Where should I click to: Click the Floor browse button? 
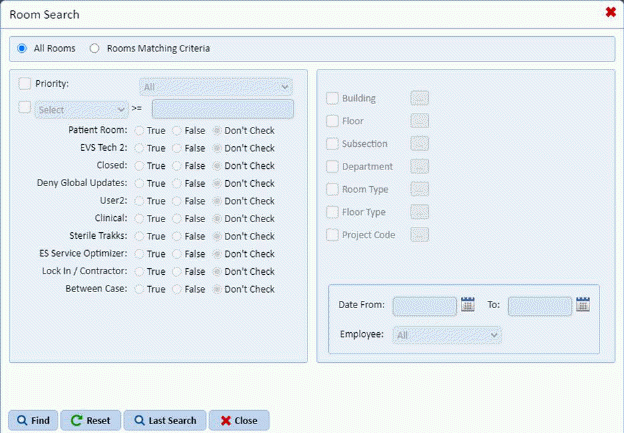420,121
